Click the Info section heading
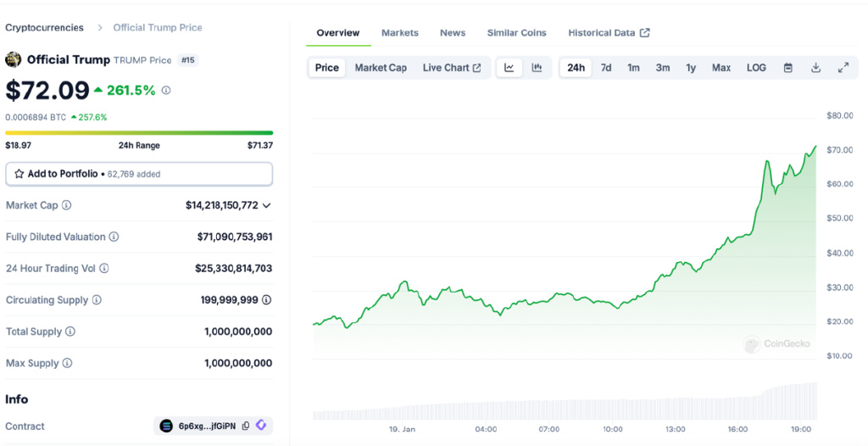This screenshot has height=446, width=868. coord(17,399)
